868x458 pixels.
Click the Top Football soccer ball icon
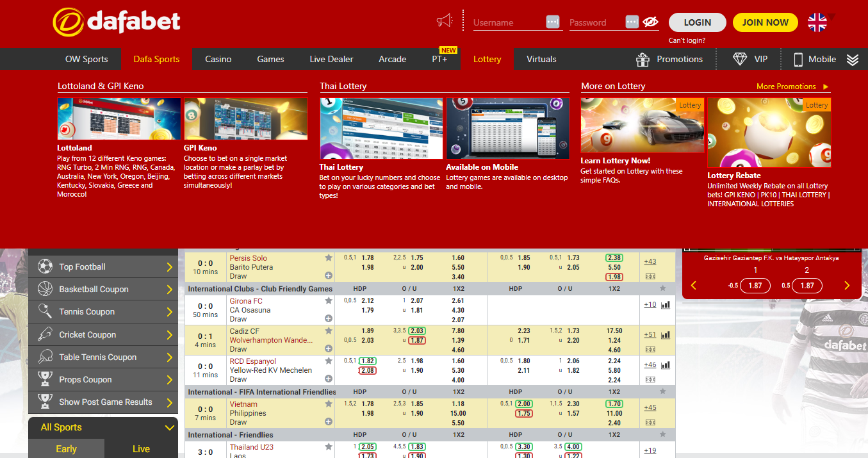[x=45, y=266]
